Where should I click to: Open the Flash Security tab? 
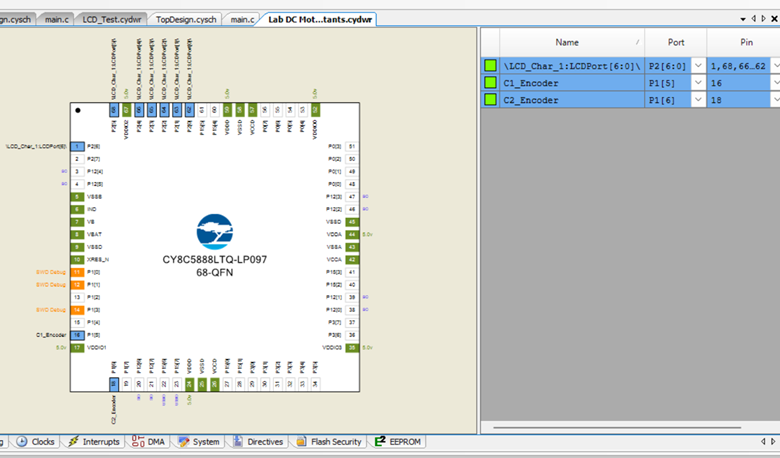(x=329, y=442)
